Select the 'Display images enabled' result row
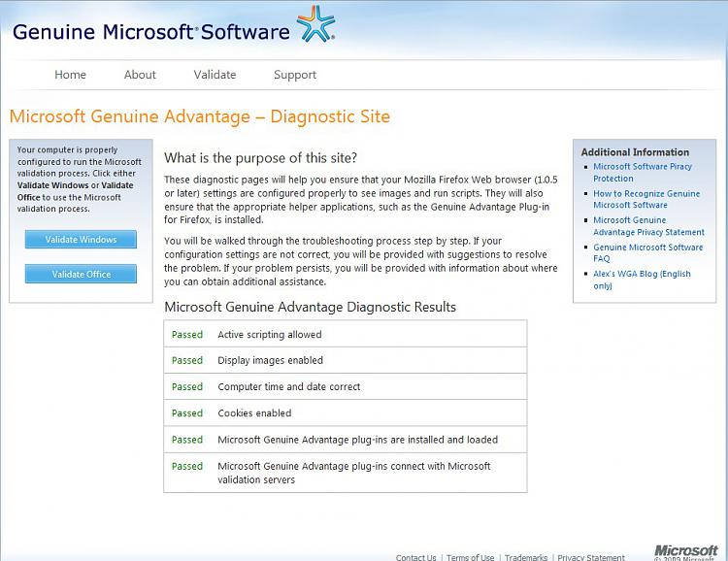Viewport: 728px width, 561px height. pyautogui.click(x=346, y=360)
